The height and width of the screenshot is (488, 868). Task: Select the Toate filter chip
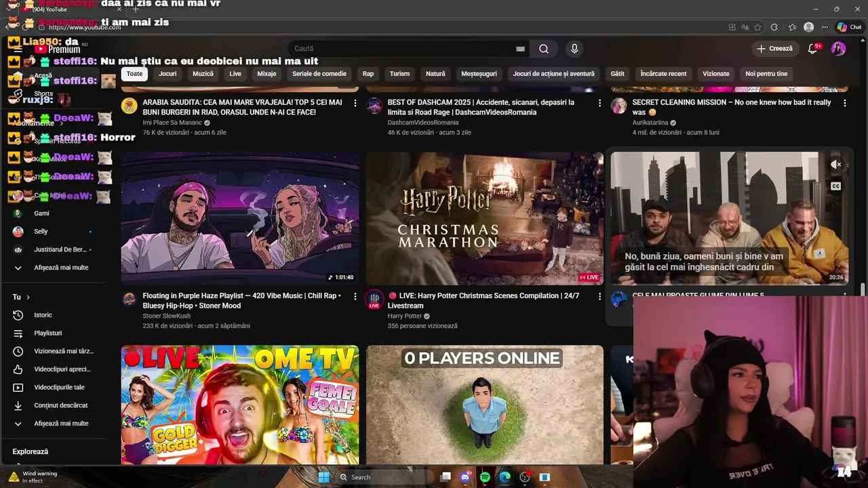[134, 74]
